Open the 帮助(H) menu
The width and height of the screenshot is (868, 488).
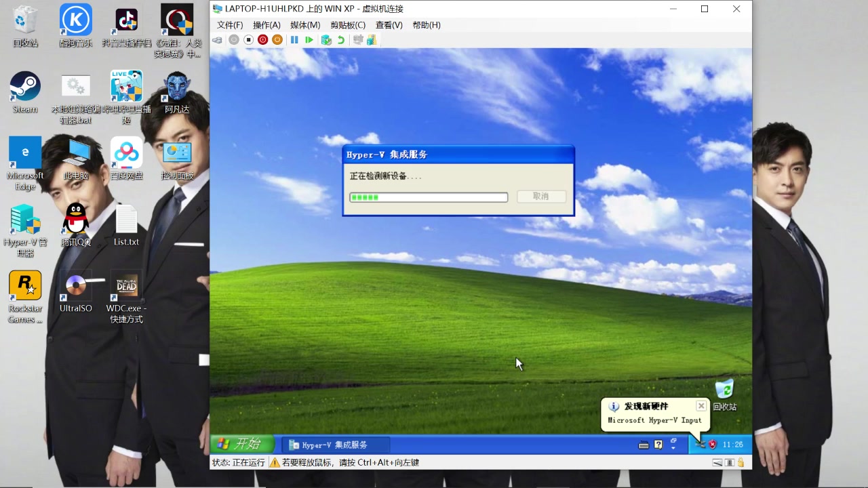(x=427, y=25)
